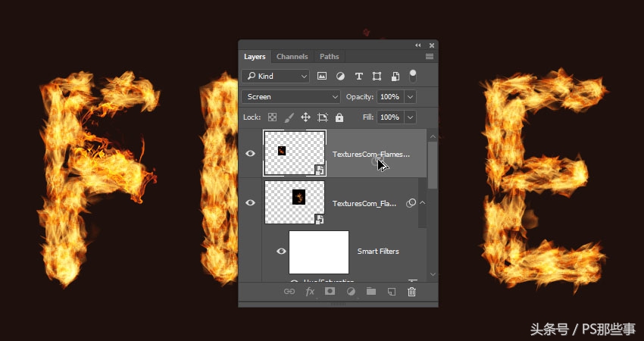This screenshot has height=341, width=644.
Task: Create a new group
Action: point(371,291)
